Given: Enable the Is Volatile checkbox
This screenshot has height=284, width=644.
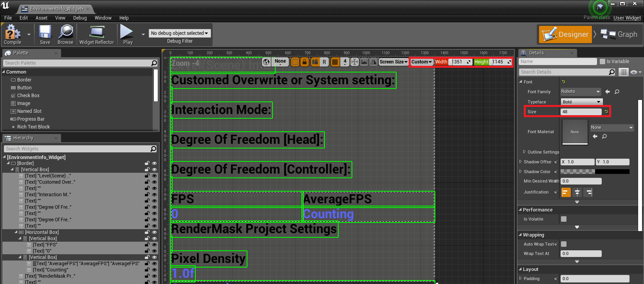Looking at the screenshot, I should [564, 219].
